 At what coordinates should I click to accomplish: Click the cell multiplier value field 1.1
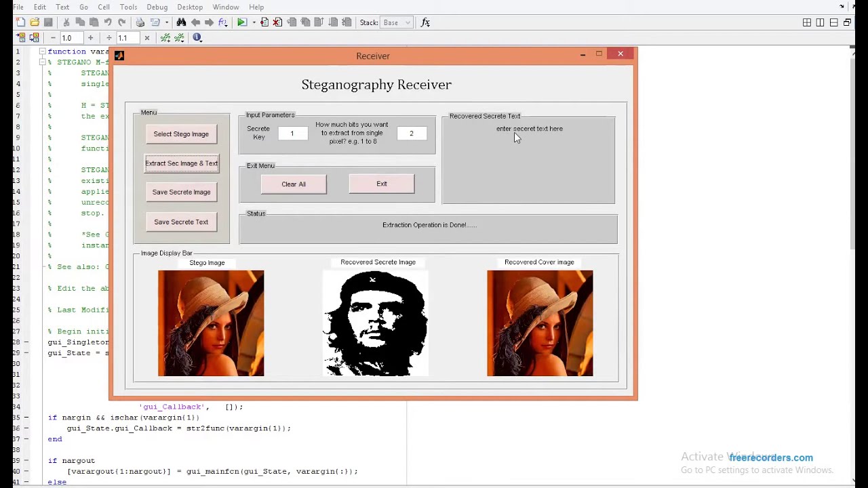pyautogui.click(x=128, y=38)
